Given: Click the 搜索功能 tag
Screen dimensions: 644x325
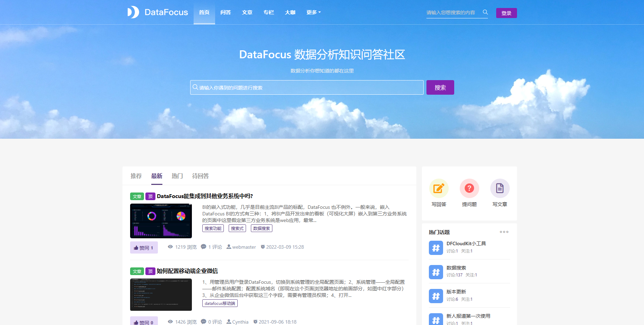Looking at the screenshot, I should [213, 228].
